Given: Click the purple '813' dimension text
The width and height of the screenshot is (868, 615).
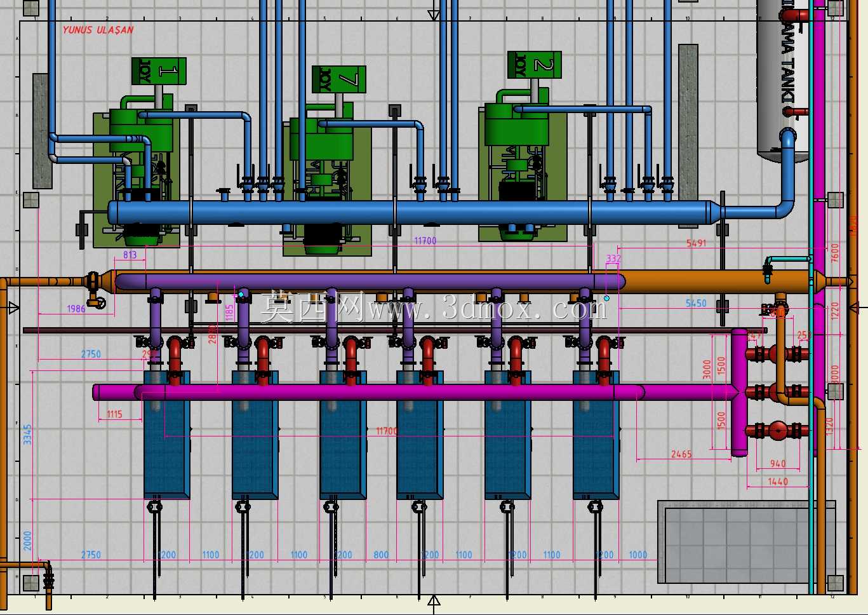Looking at the screenshot, I should (x=130, y=255).
